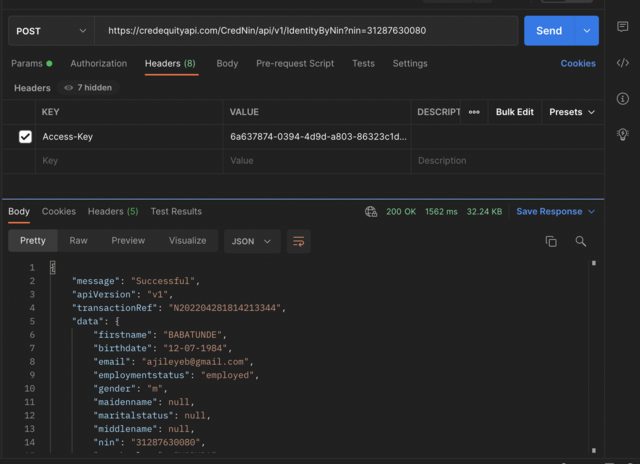
Task: Click the "birthdate" line in response
Action: point(162,348)
